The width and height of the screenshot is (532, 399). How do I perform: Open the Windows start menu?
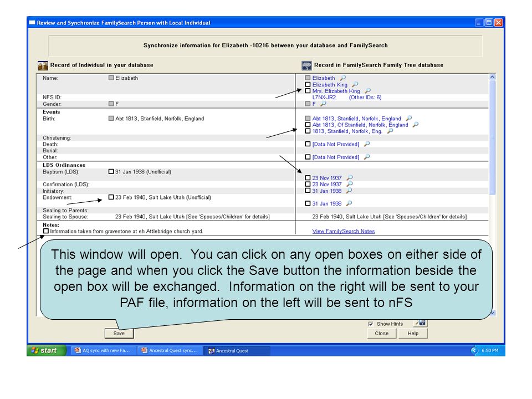(x=47, y=350)
